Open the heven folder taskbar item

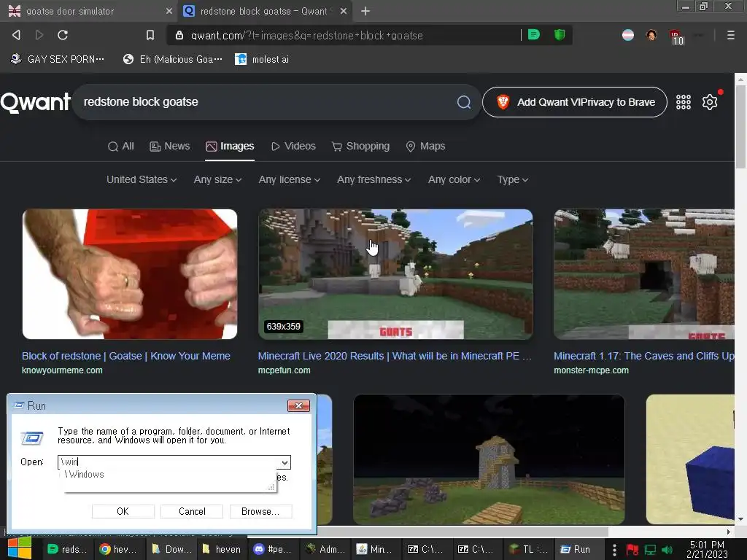tap(222, 549)
